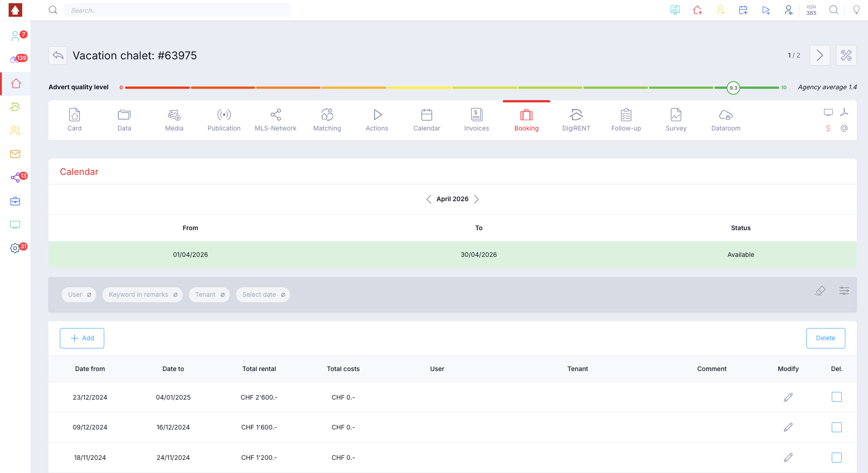Open the filter sliders settings icon

click(844, 290)
